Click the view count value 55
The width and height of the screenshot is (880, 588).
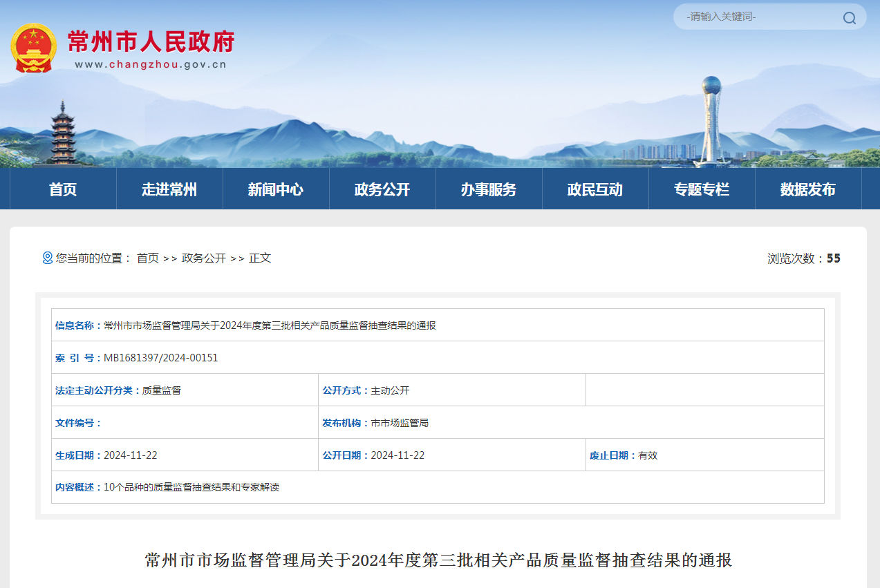coord(834,258)
